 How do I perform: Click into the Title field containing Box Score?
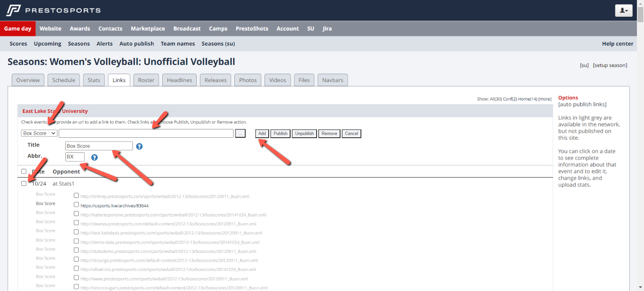coord(99,146)
